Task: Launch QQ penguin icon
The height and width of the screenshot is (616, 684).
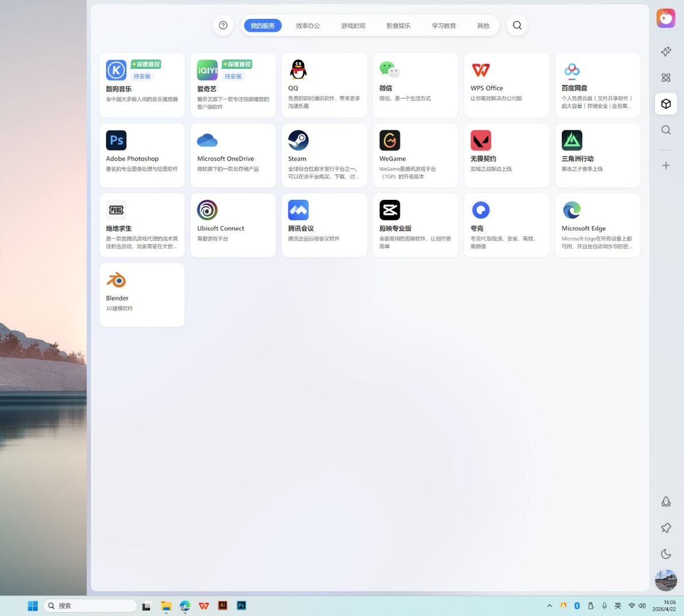Action: click(298, 69)
